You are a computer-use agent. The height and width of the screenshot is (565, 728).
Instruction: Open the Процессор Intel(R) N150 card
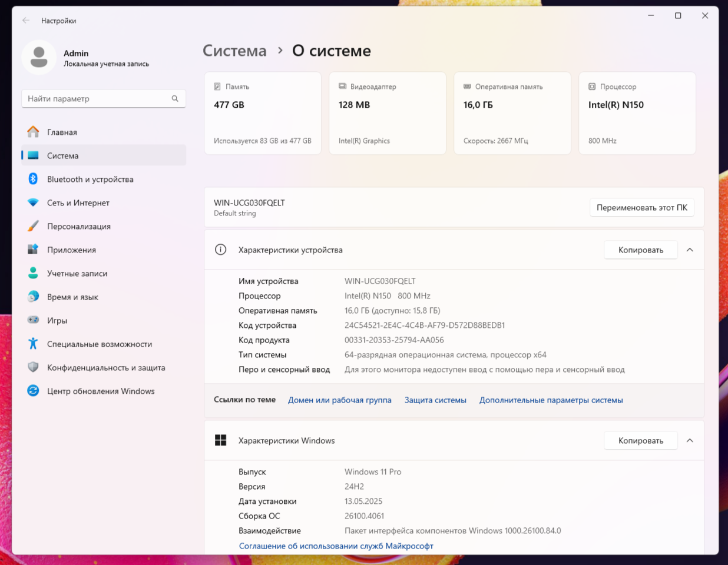(637, 113)
